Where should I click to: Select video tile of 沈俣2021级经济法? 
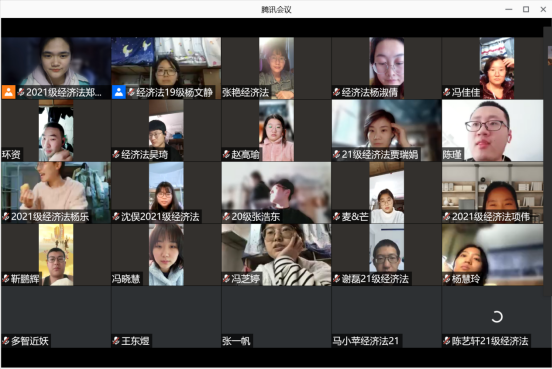(x=166, y=193)
